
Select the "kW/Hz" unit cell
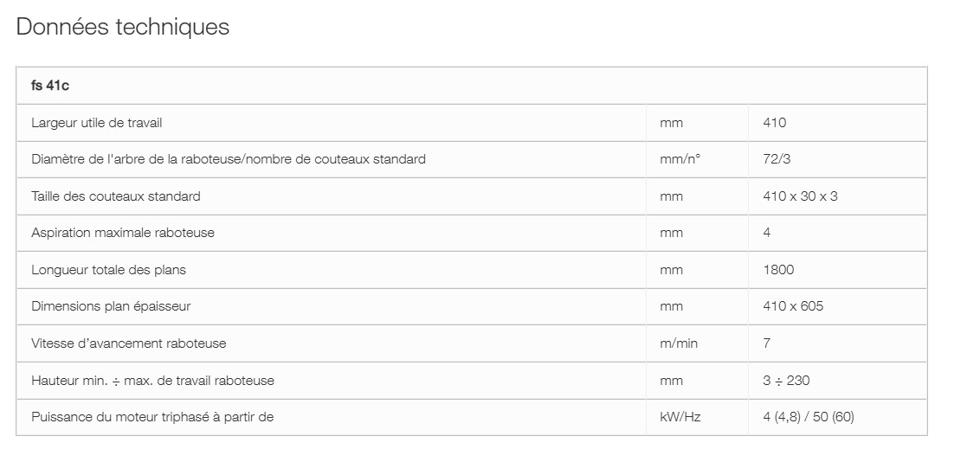tap(680, 417)
